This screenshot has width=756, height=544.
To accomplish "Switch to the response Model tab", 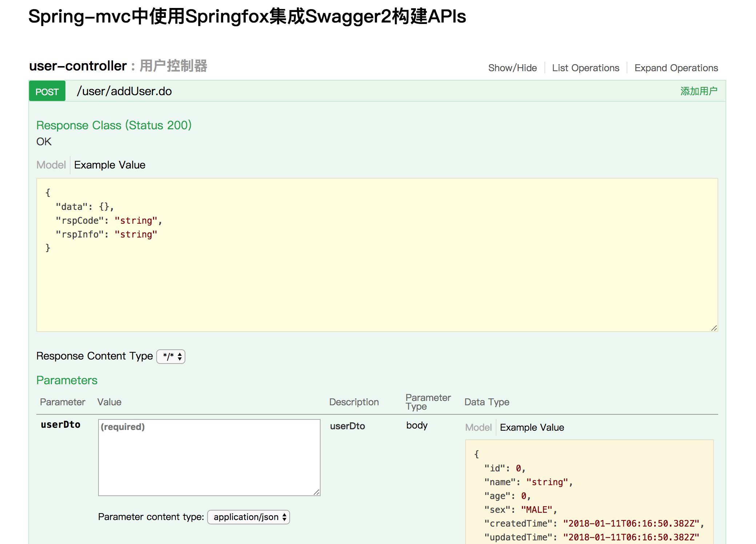I will point(51,165).
